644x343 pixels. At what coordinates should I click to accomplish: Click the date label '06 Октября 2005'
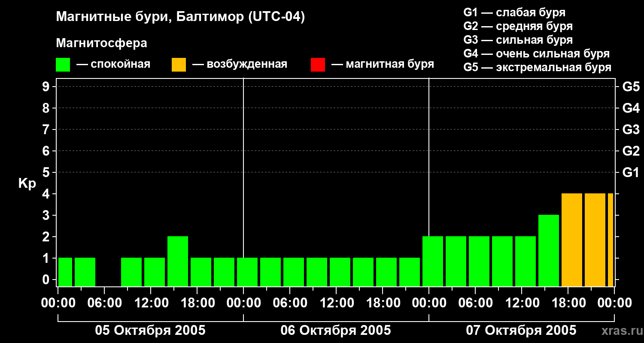(336, 331)
